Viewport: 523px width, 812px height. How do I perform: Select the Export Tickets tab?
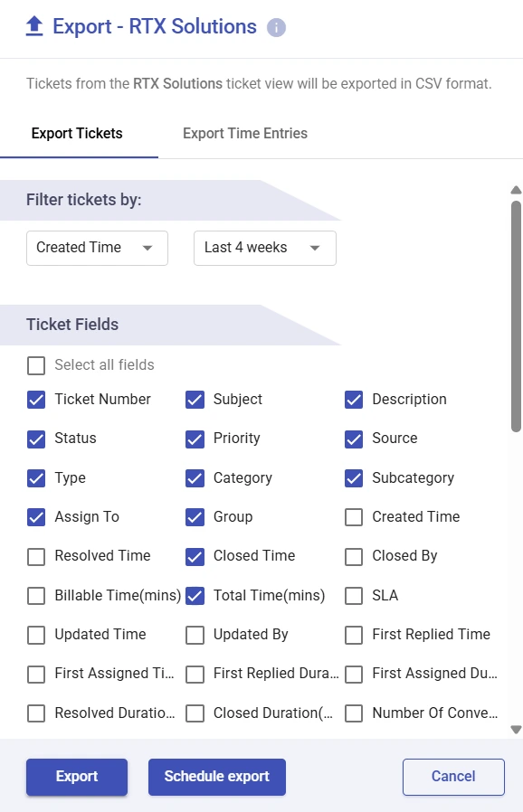(77, 134)
